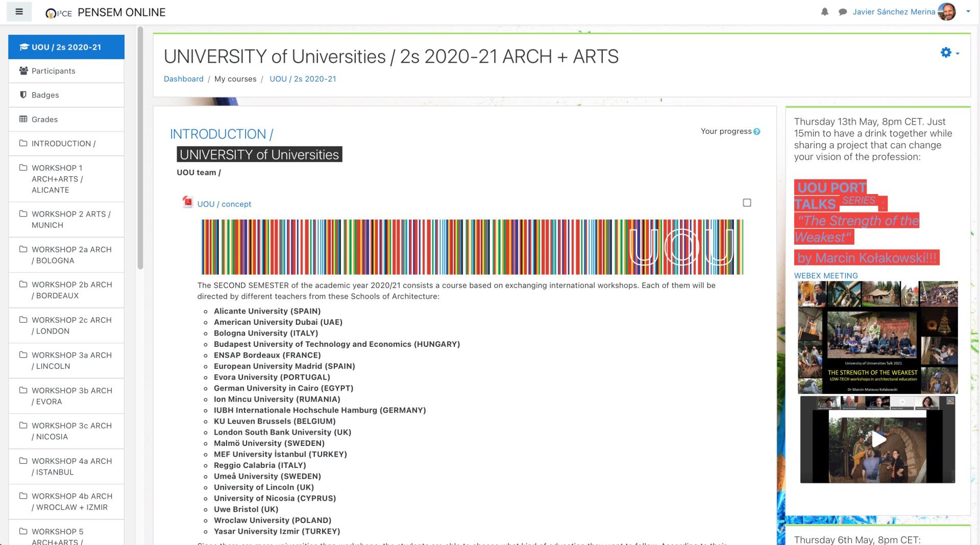The height and width of the screenshot is (545, 980).
Task: Open the WEBEX MEETING link
Action: (x=825, y=275)
